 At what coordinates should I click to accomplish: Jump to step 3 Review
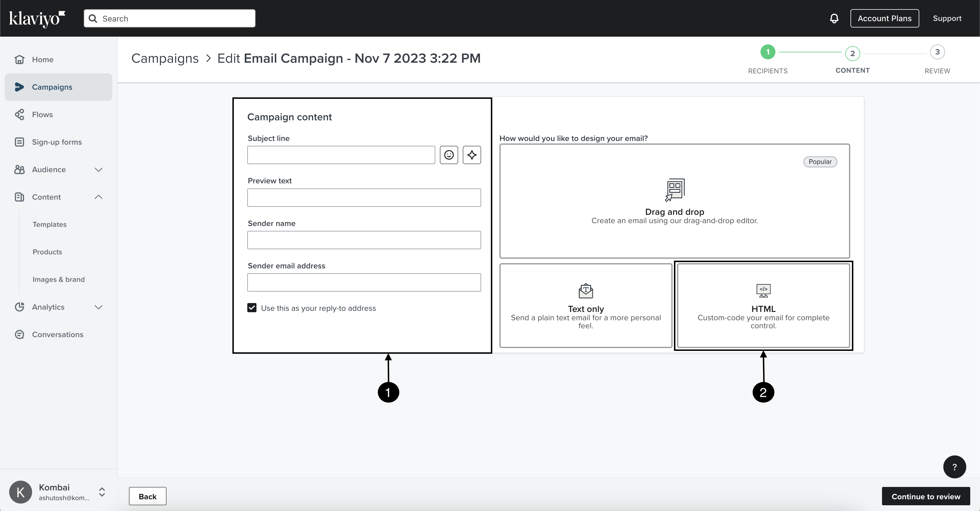pos(937,52)
